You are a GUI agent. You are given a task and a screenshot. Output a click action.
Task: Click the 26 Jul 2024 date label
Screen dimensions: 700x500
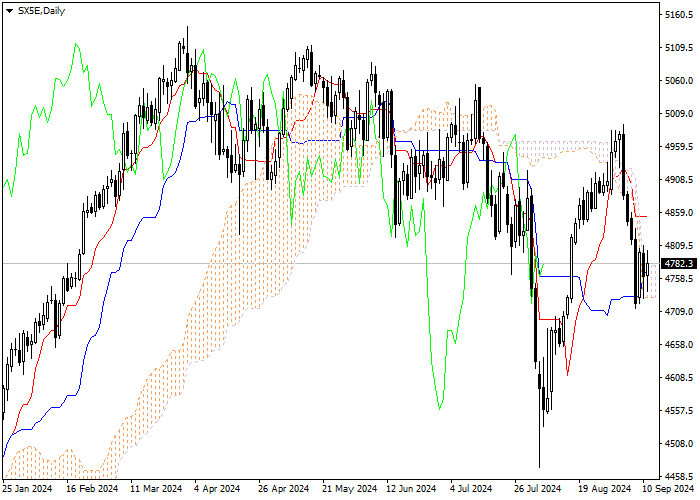click(538, 489)
